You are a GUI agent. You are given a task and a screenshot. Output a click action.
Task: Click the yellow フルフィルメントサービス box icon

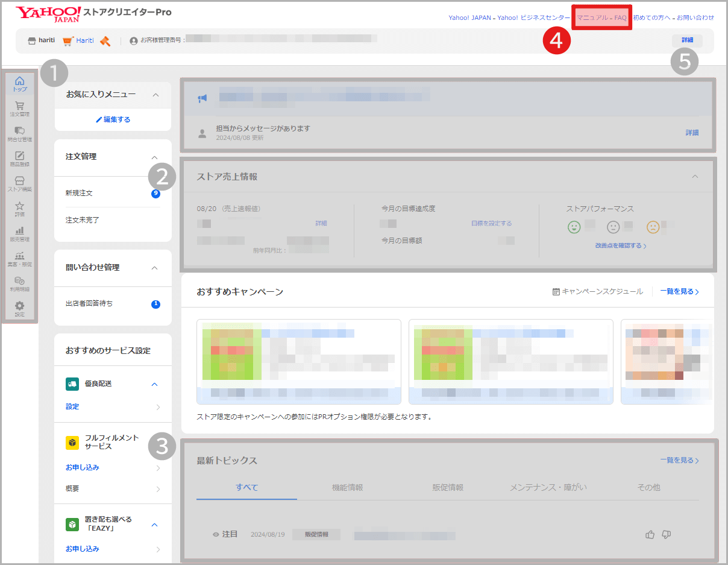(72, 443)
